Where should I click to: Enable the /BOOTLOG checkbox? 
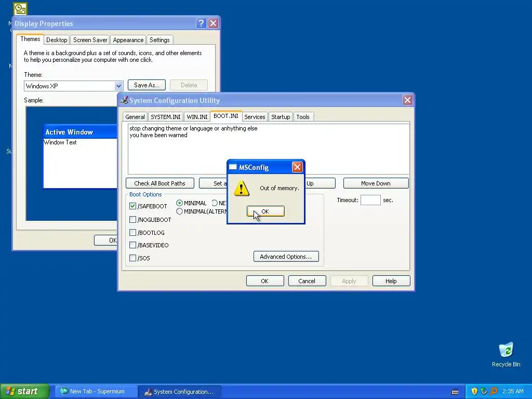click(x=132, y=232)
